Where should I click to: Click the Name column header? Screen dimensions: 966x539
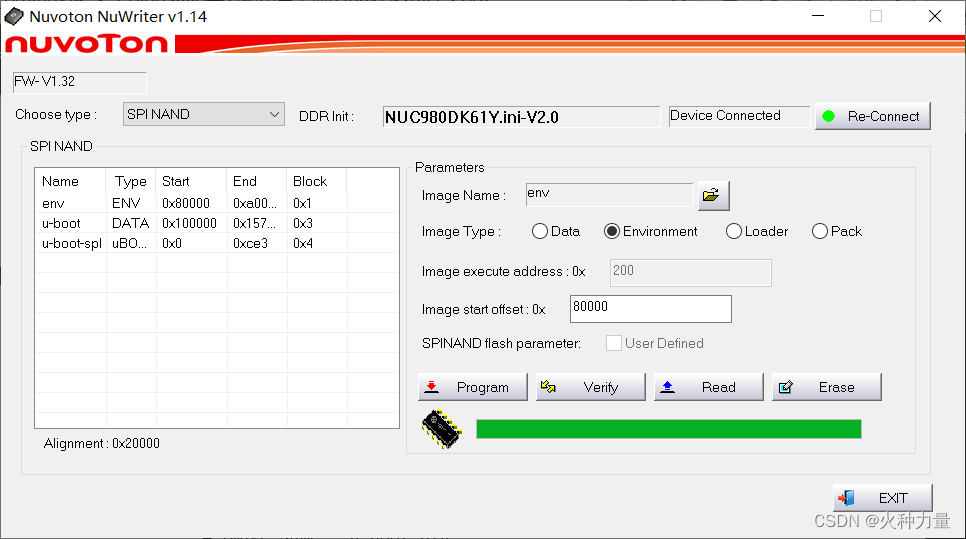click(x=70, y=181)
